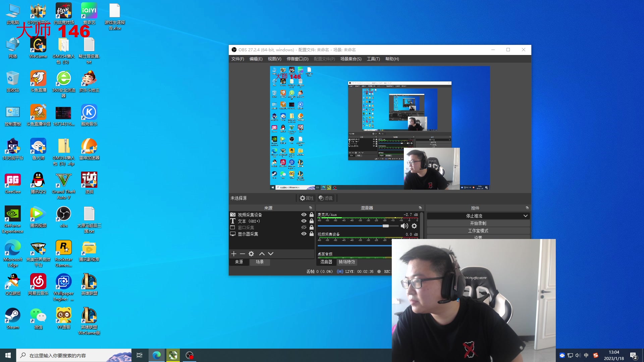Open the 视图(V) menu
This screenshot has height=362, width=644.
click(x=274, y=59)
